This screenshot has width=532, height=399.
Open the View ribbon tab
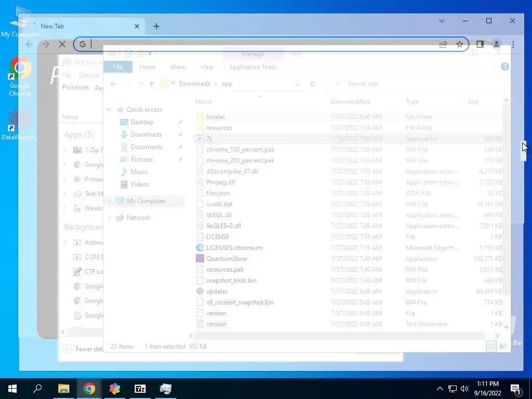click(x=207, y=67)
